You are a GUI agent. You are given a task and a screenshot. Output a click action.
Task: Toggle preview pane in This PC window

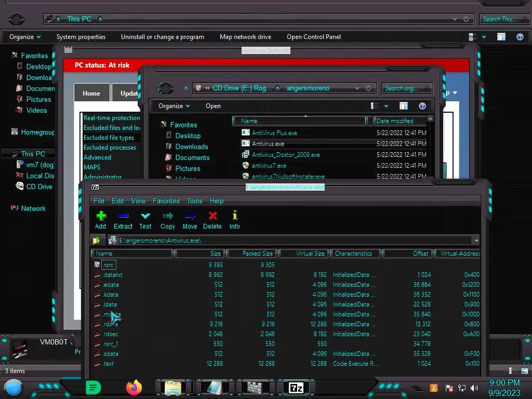click(x=501, y=37)
